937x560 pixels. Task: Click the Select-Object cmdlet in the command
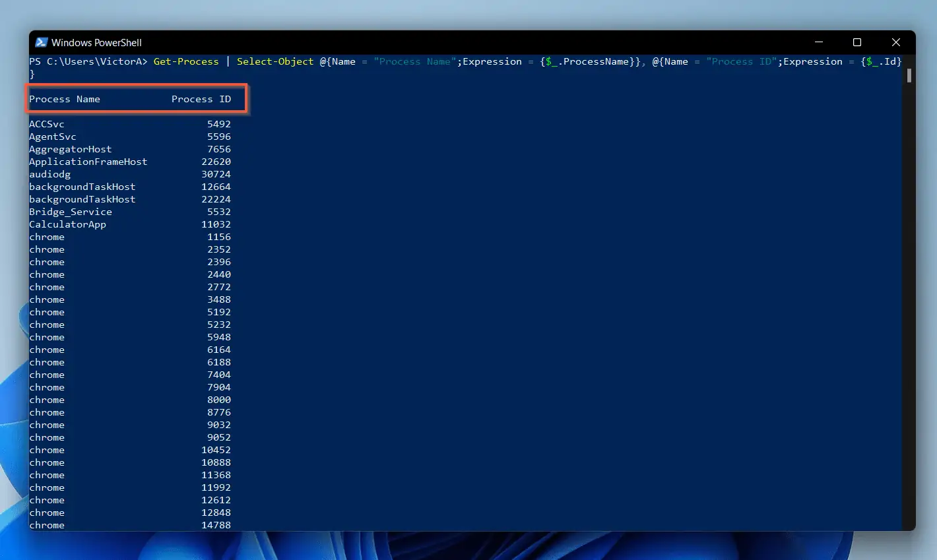pos(275,61)
